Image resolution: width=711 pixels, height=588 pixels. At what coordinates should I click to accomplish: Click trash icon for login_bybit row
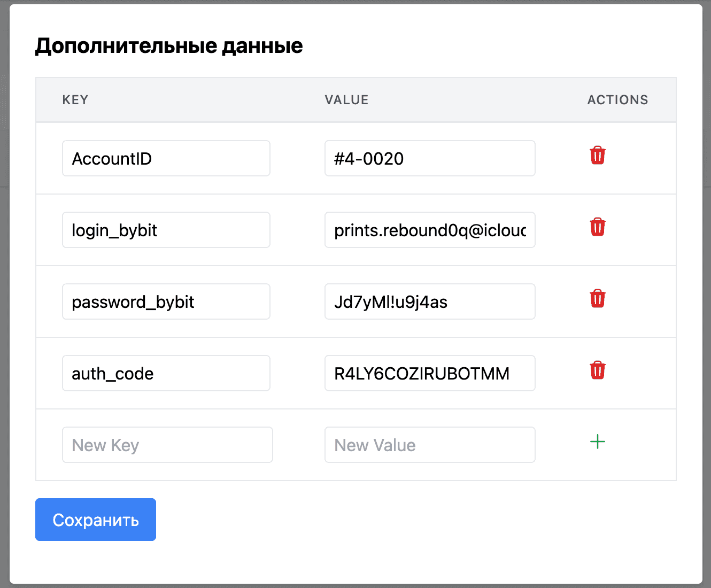(597, 227)
